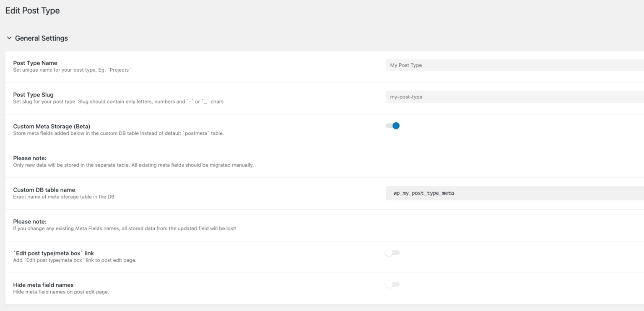Turn on Hide meta field names switch
The width and height of the screenshot is (644, 311).
click(392, 285)
